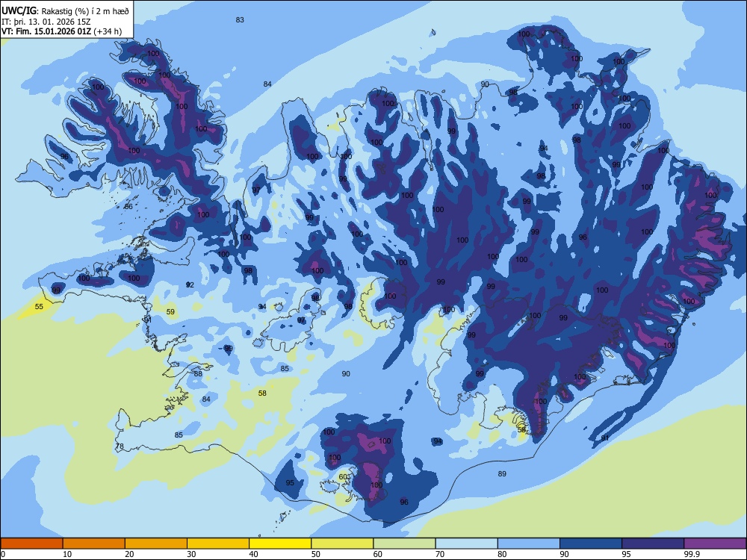The image size is (747, 560).
Task: Click the humidity value '83' on the map
Action: click(x=240, y=20)
